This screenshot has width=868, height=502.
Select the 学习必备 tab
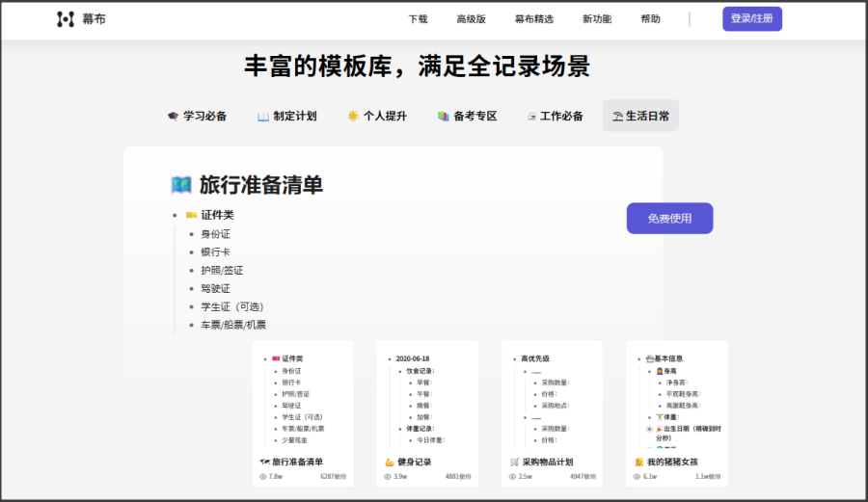(x=197, y=116)
